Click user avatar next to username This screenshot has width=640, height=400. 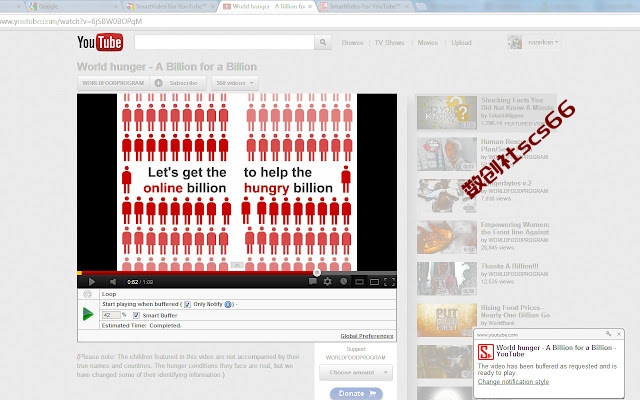tap(515, 42)
